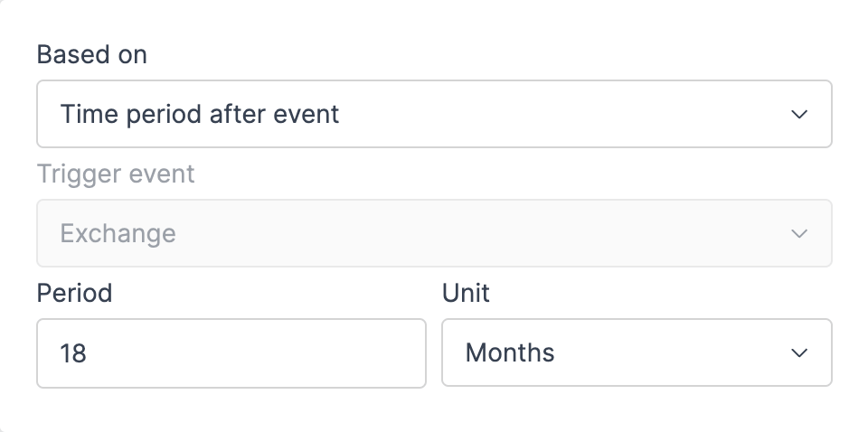Image resolution: width=868 pixels, height=432 pixels.
Task: Click the greyed-out Exchange value
Action: coord(118,234)
